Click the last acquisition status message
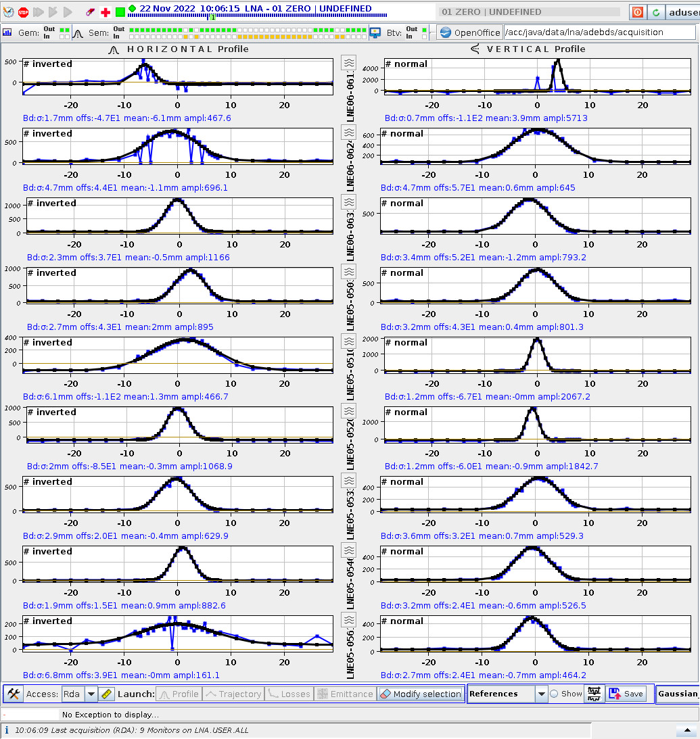The height and width of the screenshot is (739, 700). tap(131, 730)
